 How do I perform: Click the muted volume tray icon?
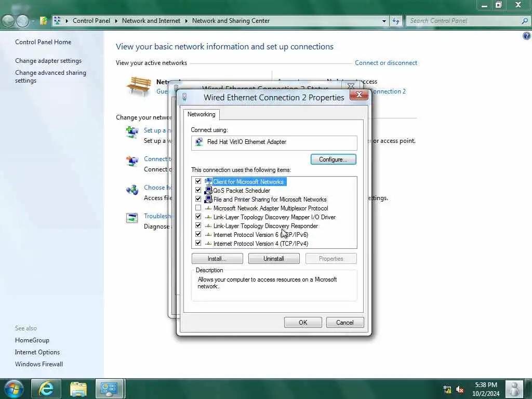[x=460, y=390]
